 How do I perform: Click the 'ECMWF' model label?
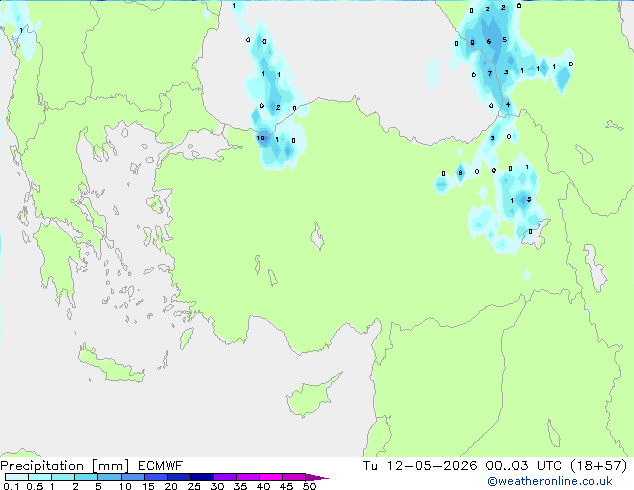click(x=161, y=466)
